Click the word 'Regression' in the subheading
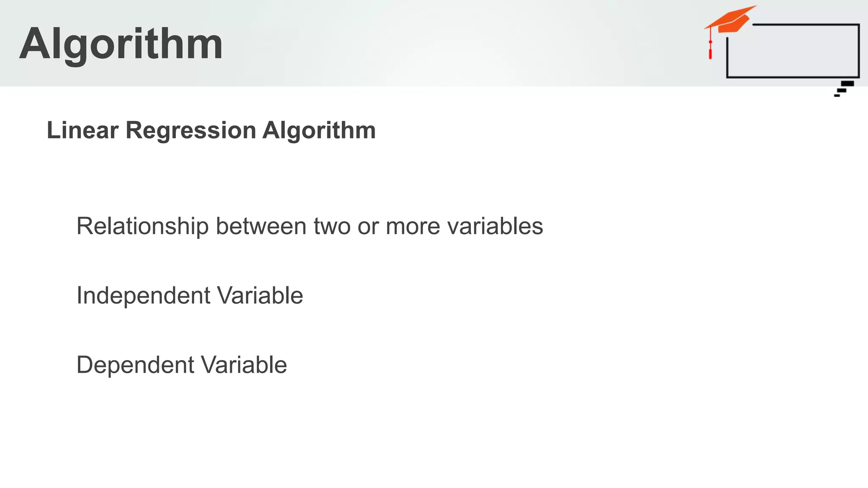The width and height of the screenshot is (868, 488). tap(191, 130)
